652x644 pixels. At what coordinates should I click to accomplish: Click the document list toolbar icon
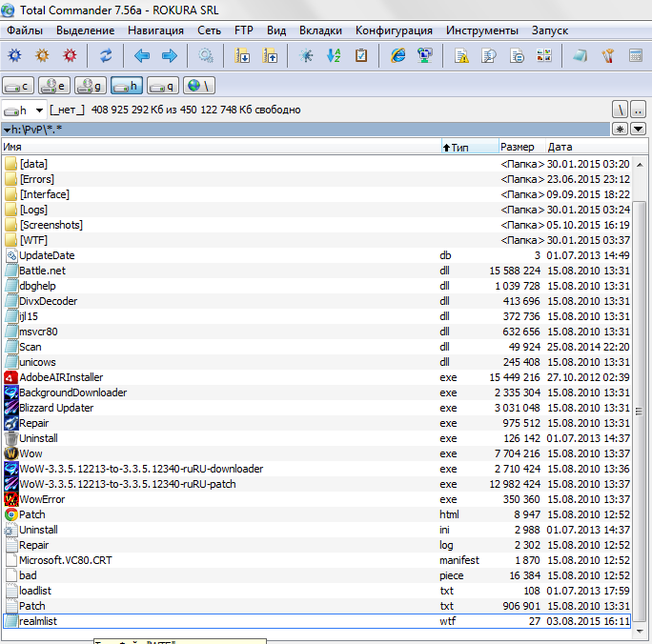[x=517, y=55]
